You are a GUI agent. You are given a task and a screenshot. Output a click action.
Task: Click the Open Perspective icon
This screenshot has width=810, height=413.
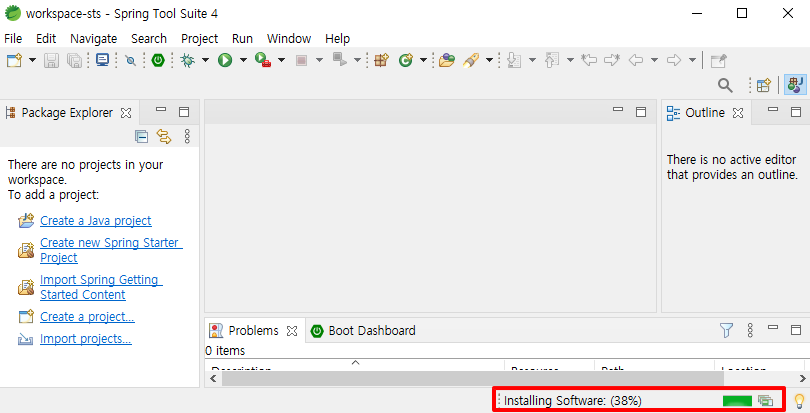tap(764, 85)
